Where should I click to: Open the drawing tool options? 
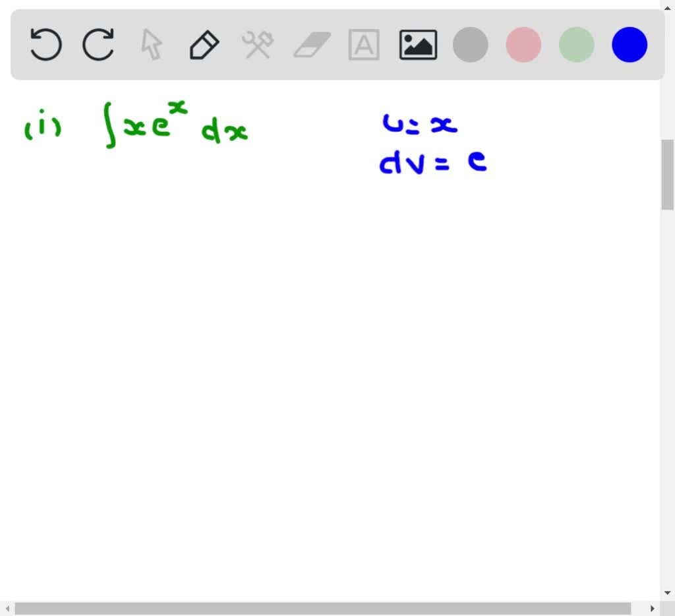(204, 45)
